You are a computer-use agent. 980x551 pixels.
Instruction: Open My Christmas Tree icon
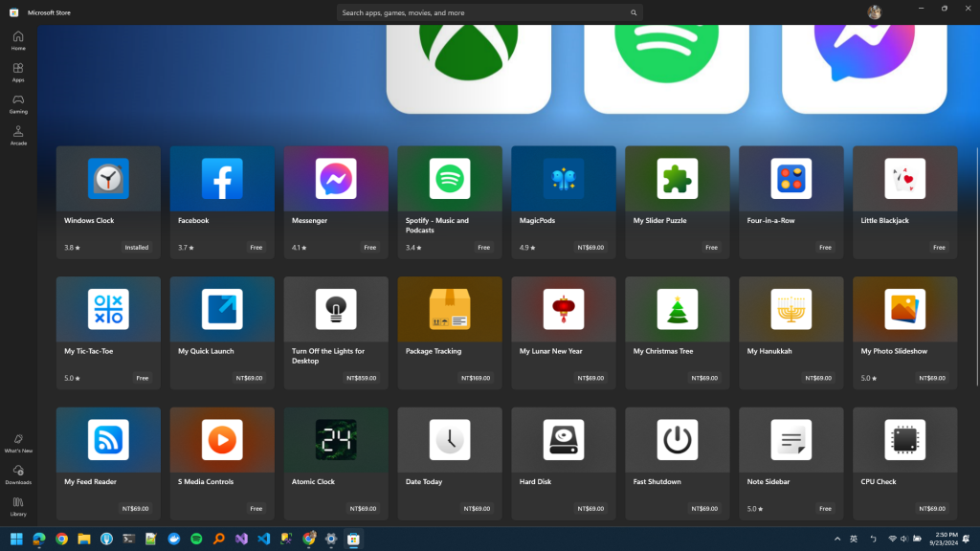point(677,309)
